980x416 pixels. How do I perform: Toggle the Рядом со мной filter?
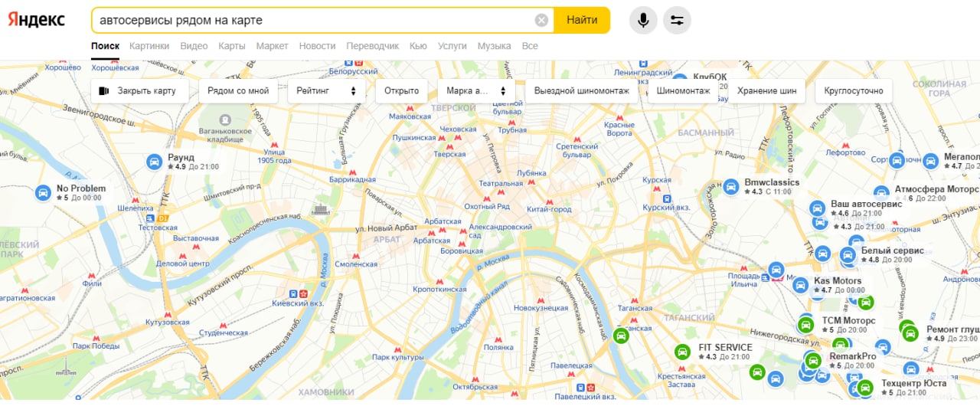239,90
